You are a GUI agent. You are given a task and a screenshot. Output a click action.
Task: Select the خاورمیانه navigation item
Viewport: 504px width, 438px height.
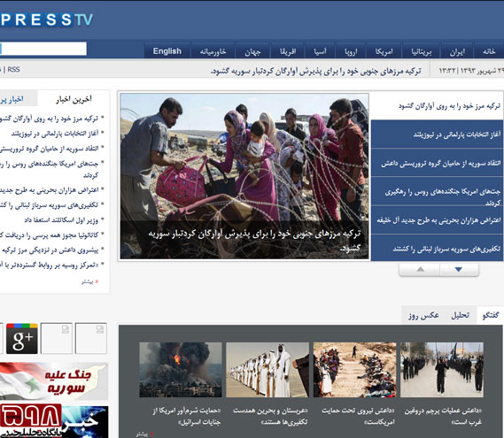coord(213,51)
